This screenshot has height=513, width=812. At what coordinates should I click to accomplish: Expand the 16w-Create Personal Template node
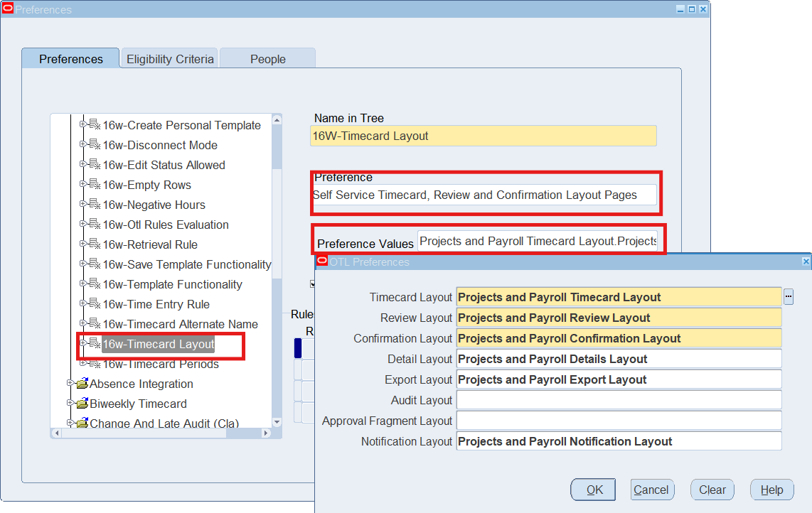pos(83,124)
